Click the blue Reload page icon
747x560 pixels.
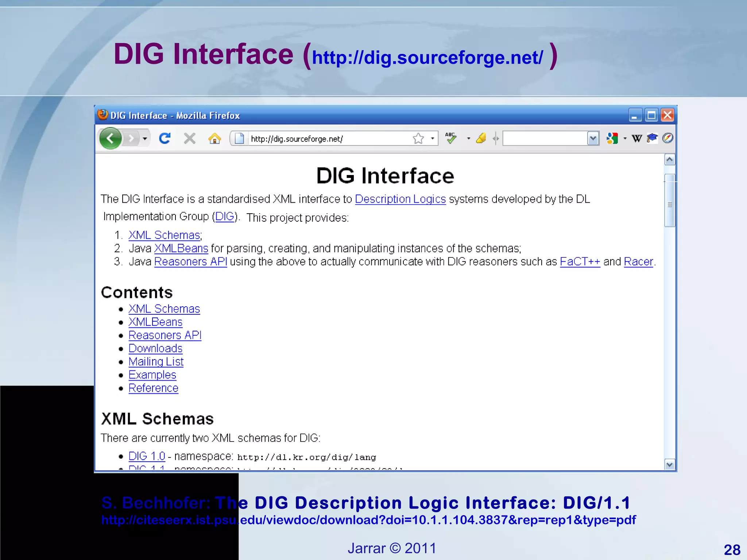tap(165, 139)
